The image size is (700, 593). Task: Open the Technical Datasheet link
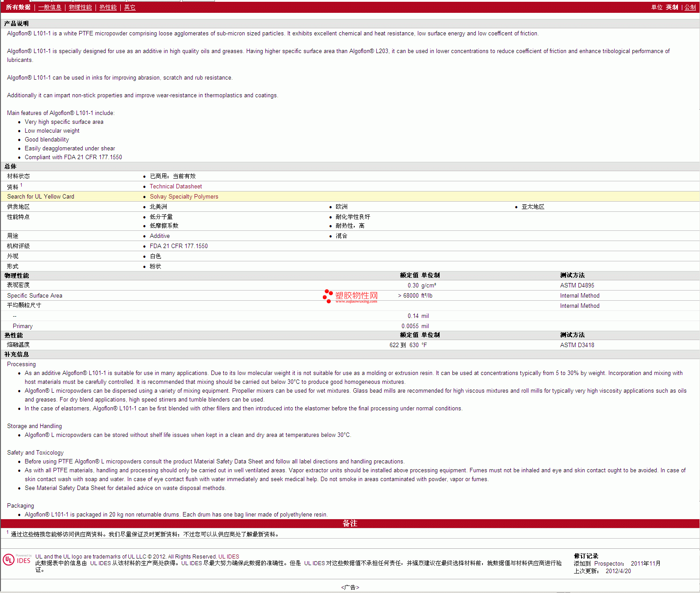pyautogui.click(x=176, y=186)
